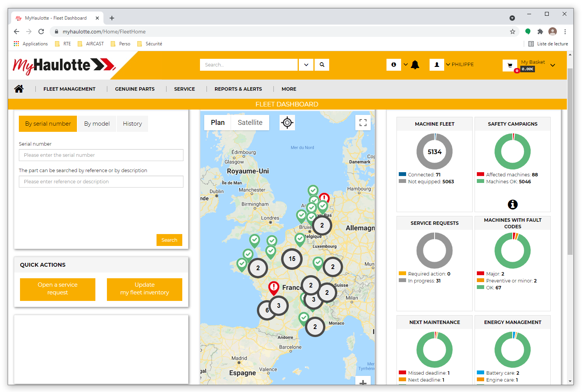583x392 pixels.
Task: Bookmark this page with star icon
Action: tap(512, 32)
